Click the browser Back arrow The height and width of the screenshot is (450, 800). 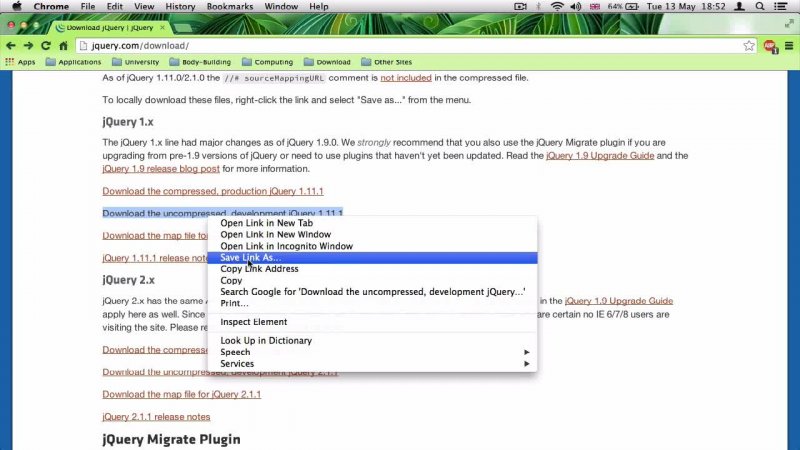click(10, 46)
